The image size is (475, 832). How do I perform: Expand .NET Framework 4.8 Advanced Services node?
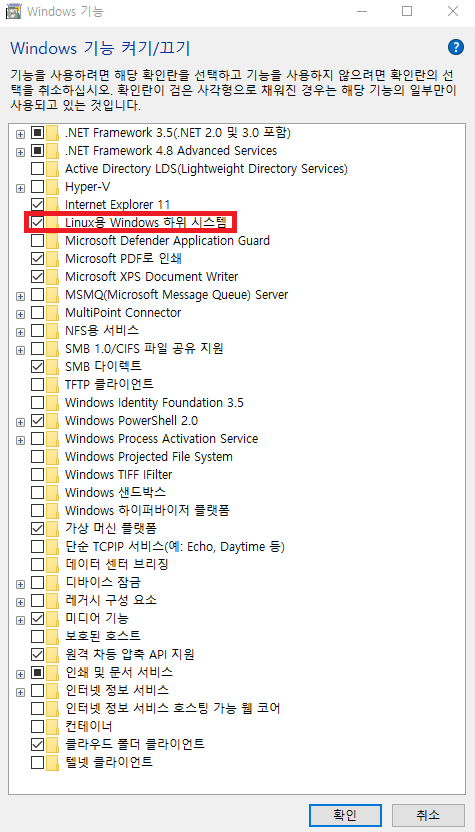click(x=20, y=151)
